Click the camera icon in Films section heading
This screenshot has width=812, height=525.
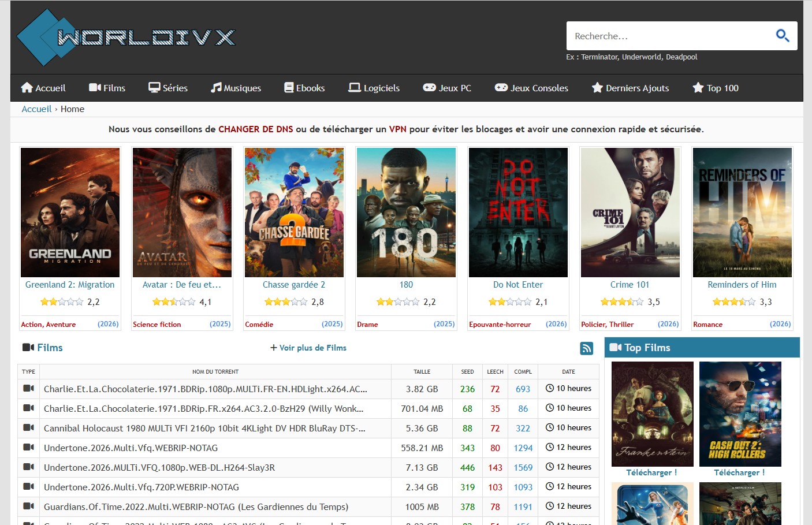[28, 347]
